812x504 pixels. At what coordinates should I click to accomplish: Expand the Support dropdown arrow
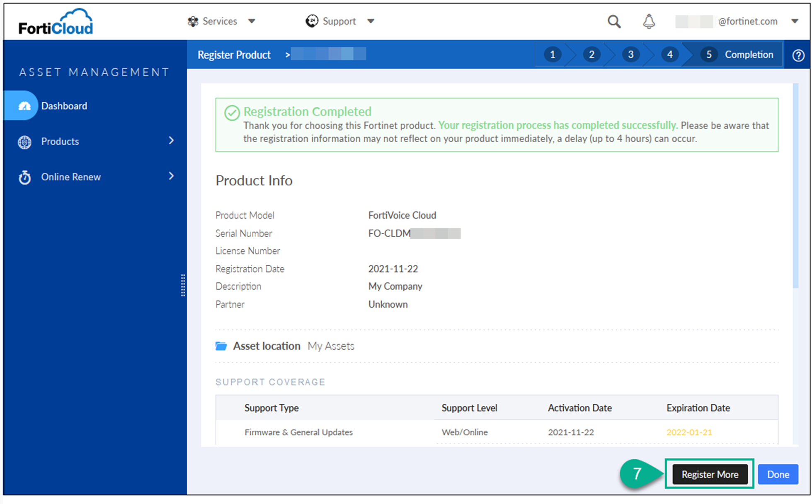(371, 21)
